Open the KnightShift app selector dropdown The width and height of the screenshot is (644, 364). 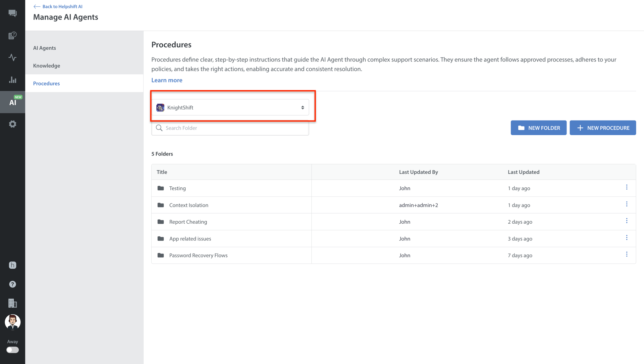coord(230,107)
